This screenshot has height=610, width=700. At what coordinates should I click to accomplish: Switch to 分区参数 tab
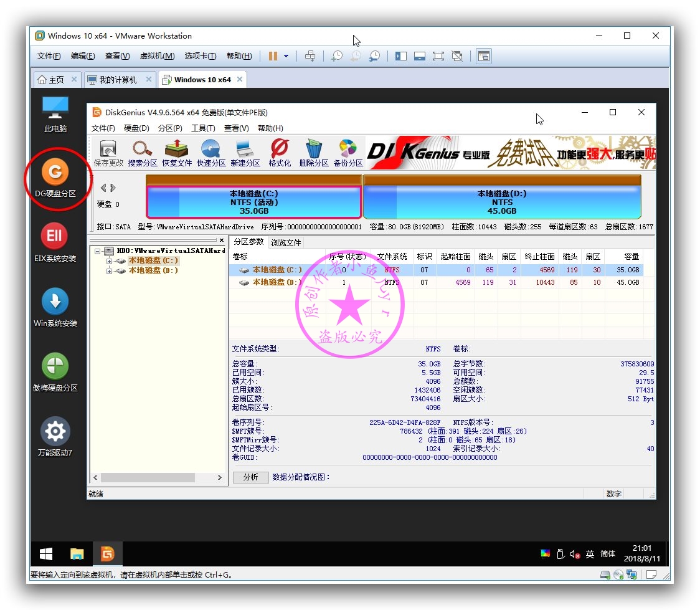248,242
